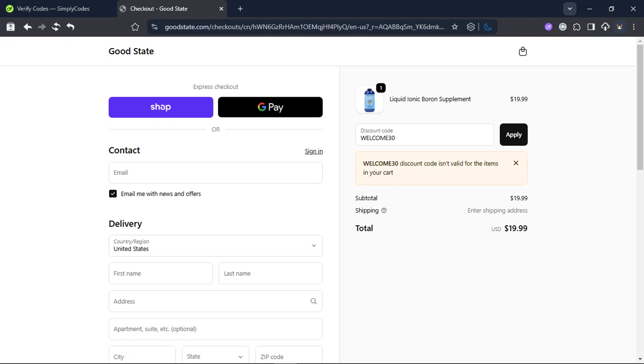Apply the discount code

(x=513, y=135)
